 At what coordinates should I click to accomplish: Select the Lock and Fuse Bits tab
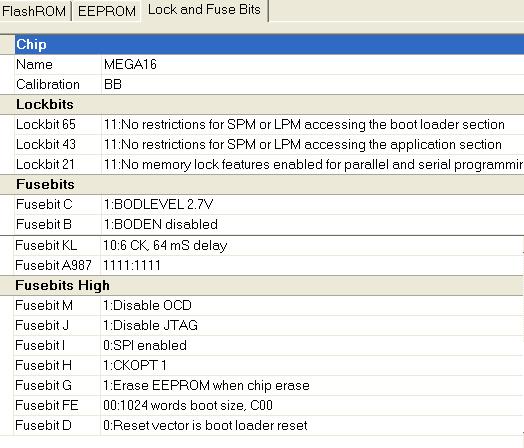coord(204,10)
